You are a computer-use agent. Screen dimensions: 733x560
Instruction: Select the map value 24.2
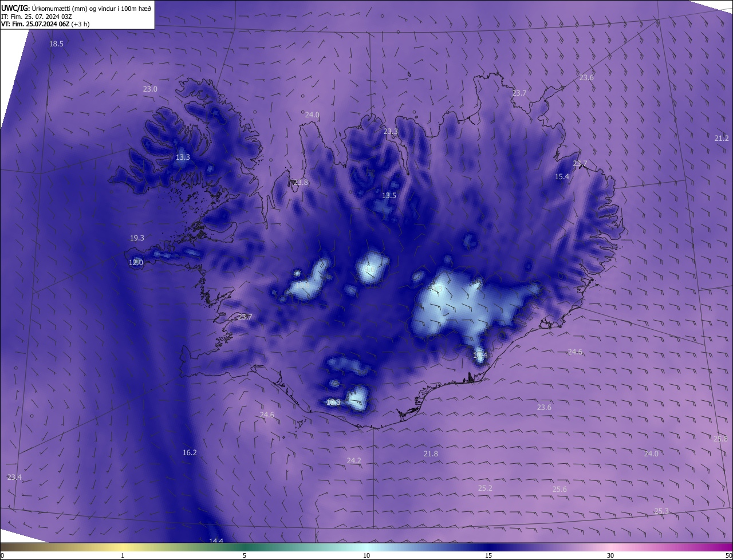point(354,461)
